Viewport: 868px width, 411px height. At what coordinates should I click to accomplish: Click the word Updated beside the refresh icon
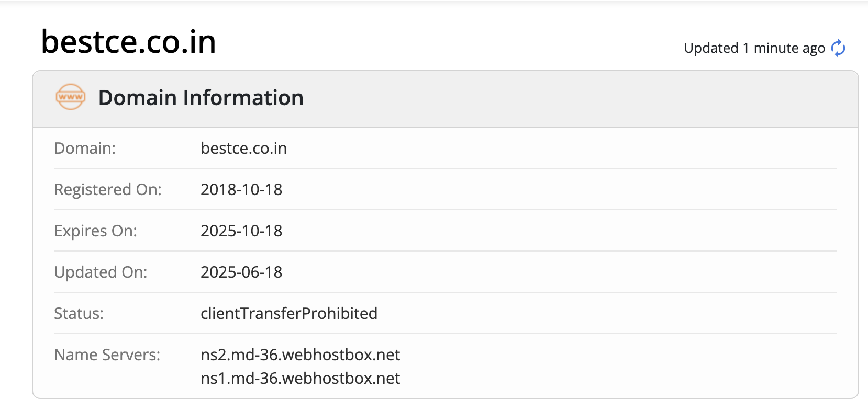click(x=711, y=48)
